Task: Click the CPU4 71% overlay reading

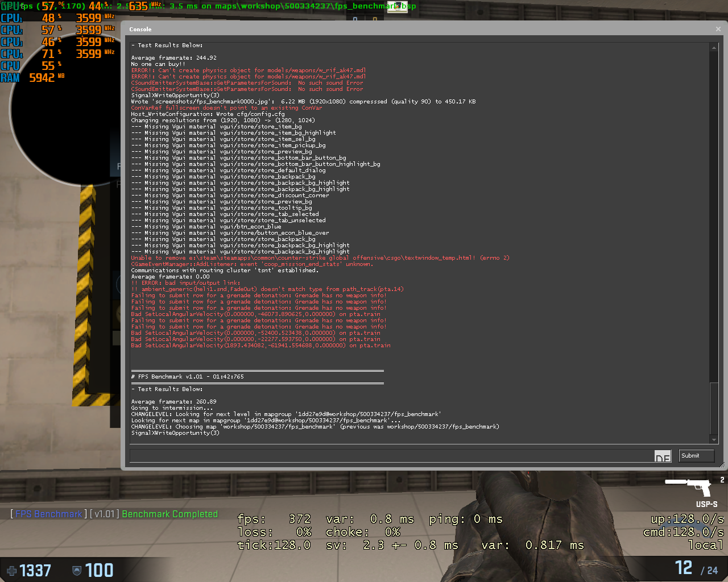Action: click(31, 54)
